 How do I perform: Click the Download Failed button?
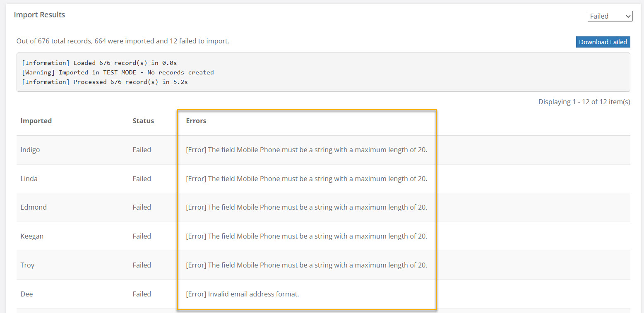click(x=603, y=42)
